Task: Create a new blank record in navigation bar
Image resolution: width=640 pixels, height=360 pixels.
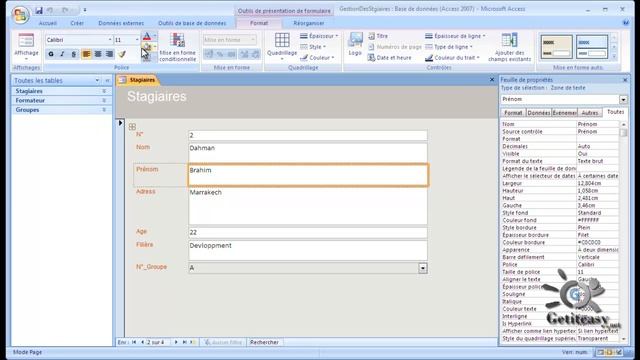Action: point(193,342)
